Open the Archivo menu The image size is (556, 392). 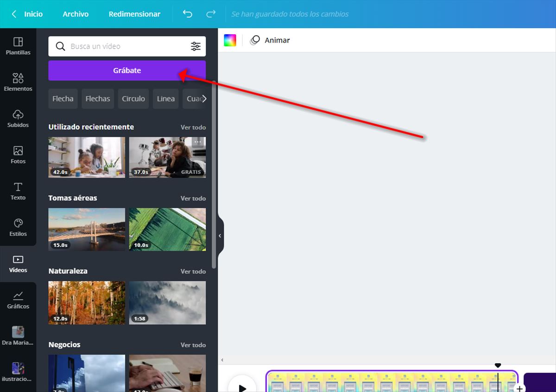76,14
